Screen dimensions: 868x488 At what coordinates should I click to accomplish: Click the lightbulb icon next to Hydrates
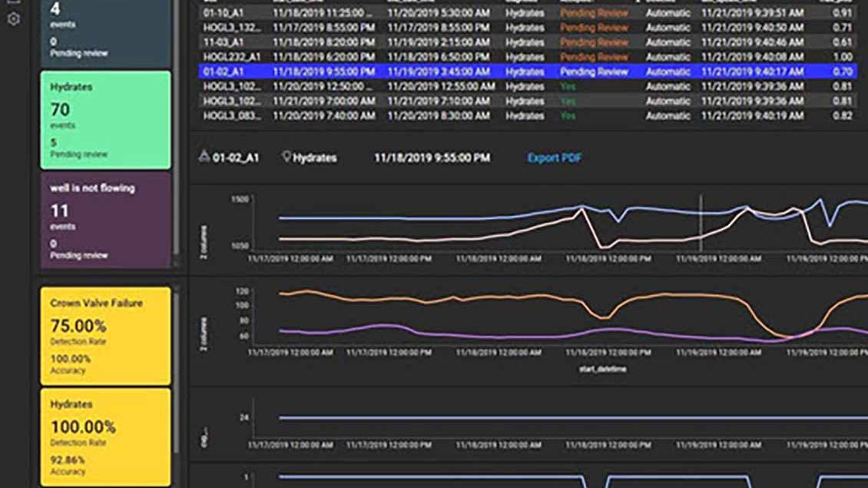click(x=287, y=157)
